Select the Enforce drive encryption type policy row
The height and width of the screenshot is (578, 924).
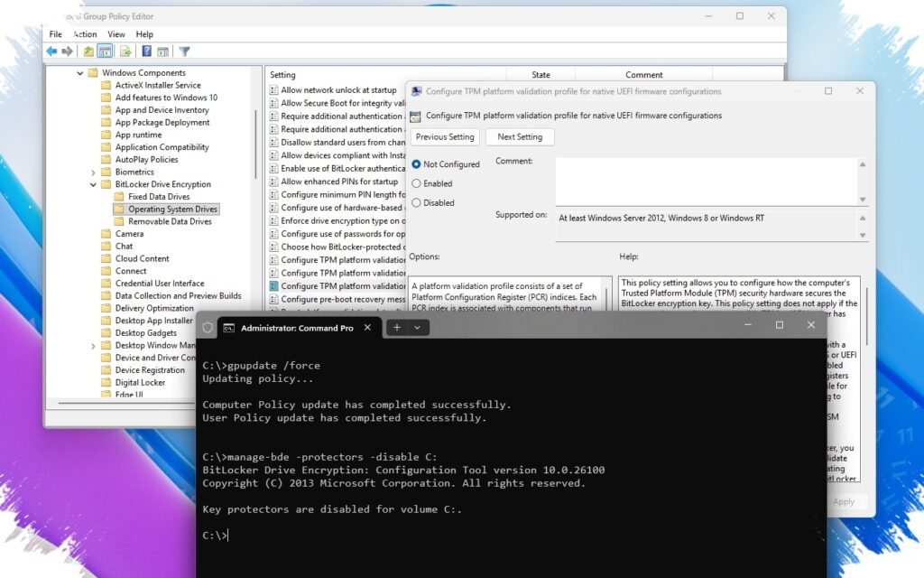pos(338,220)
